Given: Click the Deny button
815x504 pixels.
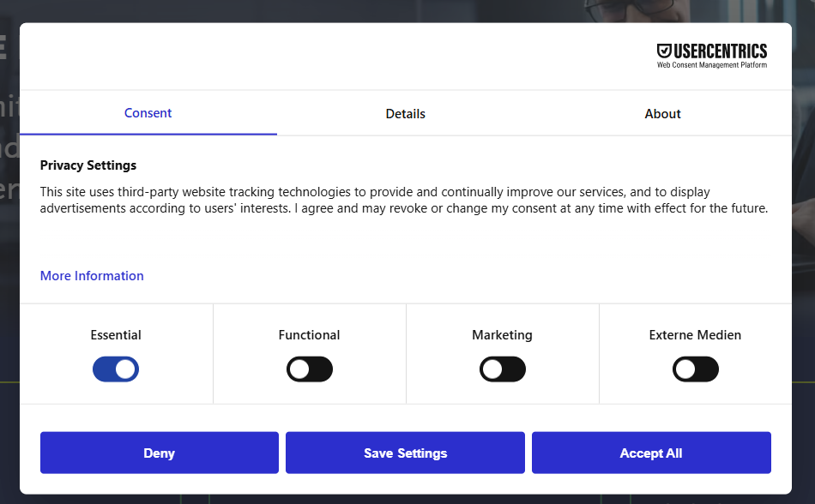Looking at the screenshot, I should click(159, 453).
